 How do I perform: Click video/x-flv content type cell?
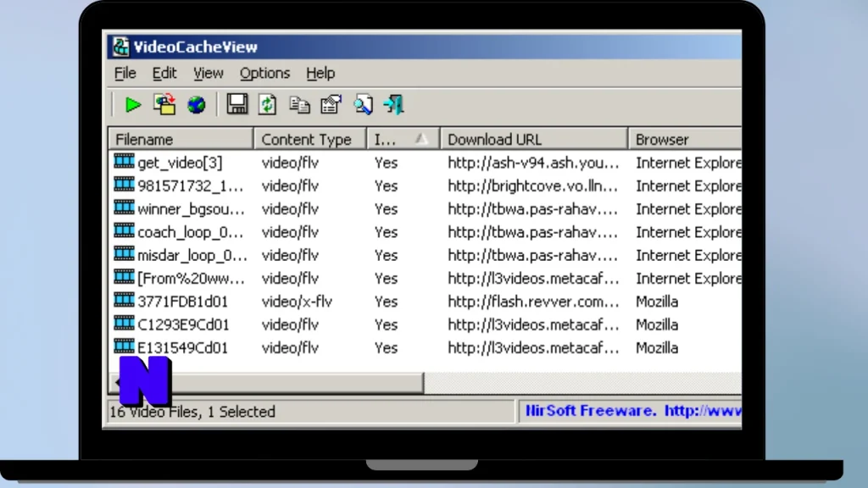coord(297,302)
